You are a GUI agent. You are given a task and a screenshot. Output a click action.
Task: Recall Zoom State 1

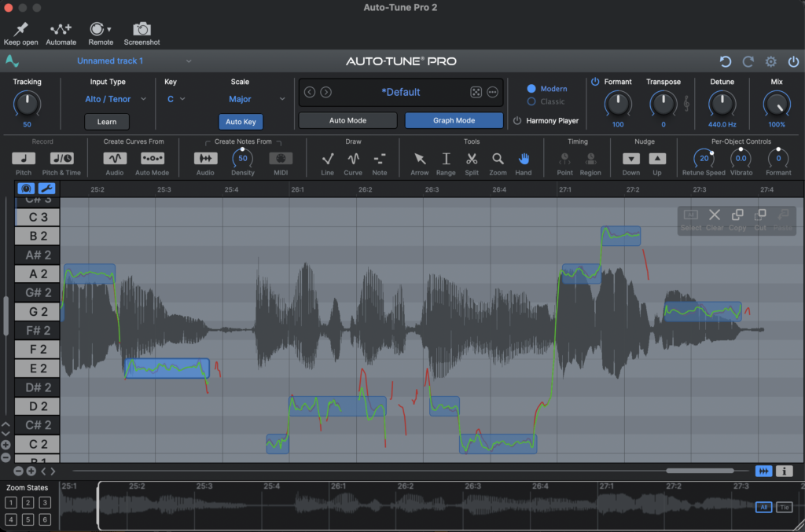pos(11,502)
